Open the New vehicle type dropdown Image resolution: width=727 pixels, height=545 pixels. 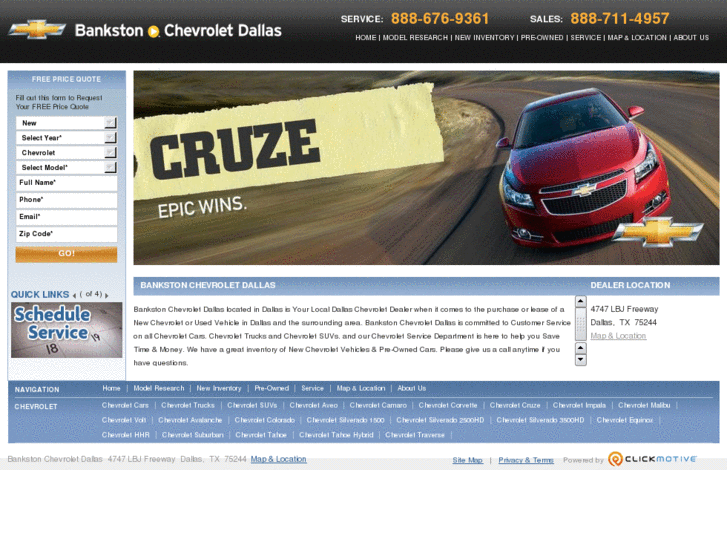(x=66, y=123)
